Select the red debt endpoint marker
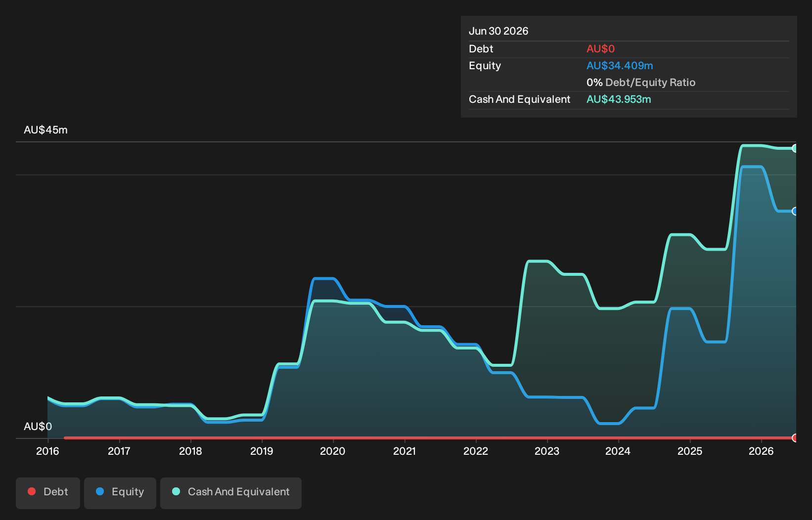 (x=795, y=438)
